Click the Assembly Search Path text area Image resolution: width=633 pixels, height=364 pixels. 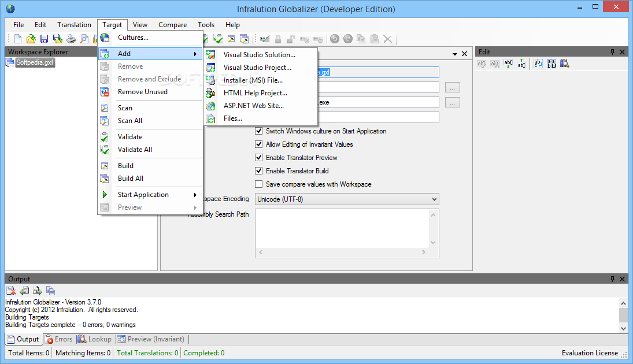pos(342,228)
